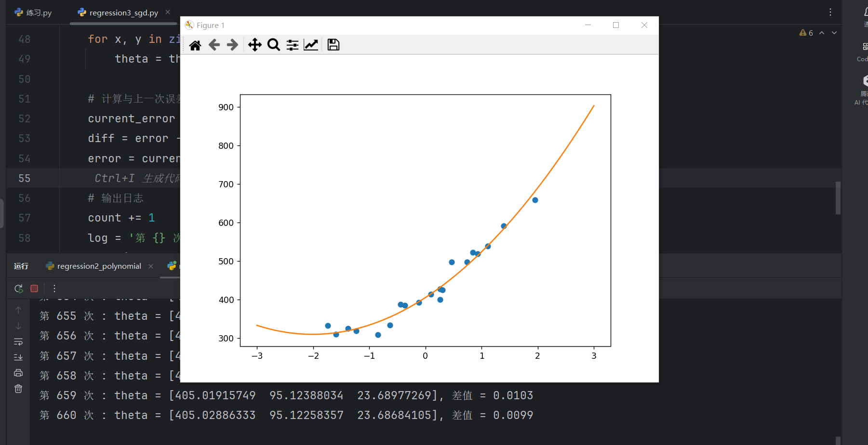This screenshot has height=445, width=868.
Task: Click the 第 659 次 console line
Action: [286, 395]
